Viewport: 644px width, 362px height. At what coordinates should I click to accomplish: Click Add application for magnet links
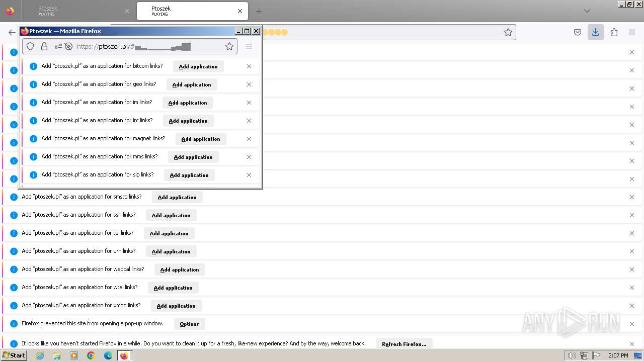pos(201,139)
